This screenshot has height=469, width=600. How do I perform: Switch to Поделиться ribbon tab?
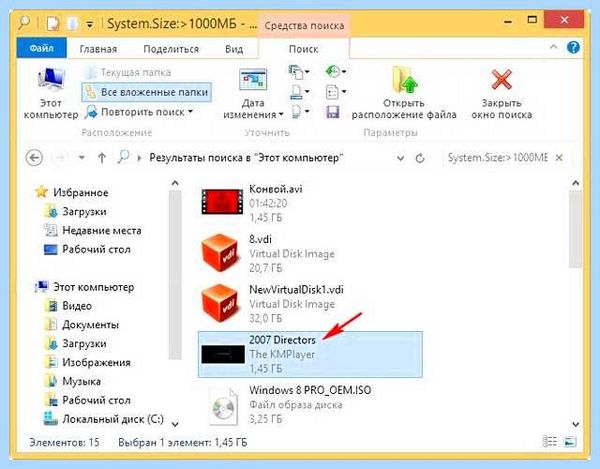(171, 49)
